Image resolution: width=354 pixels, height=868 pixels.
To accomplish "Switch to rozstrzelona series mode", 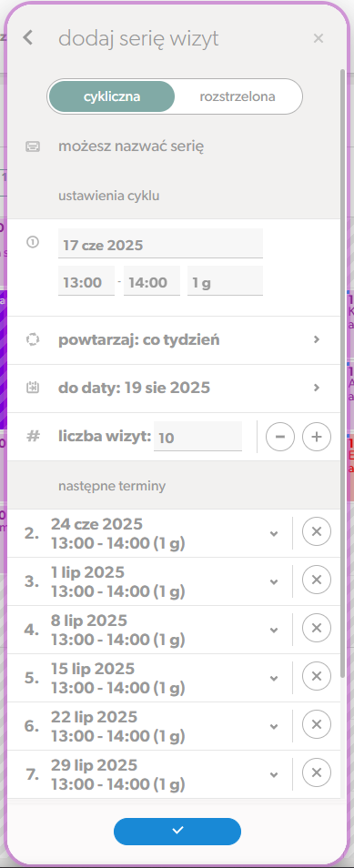I will click(x=238, y=96).
